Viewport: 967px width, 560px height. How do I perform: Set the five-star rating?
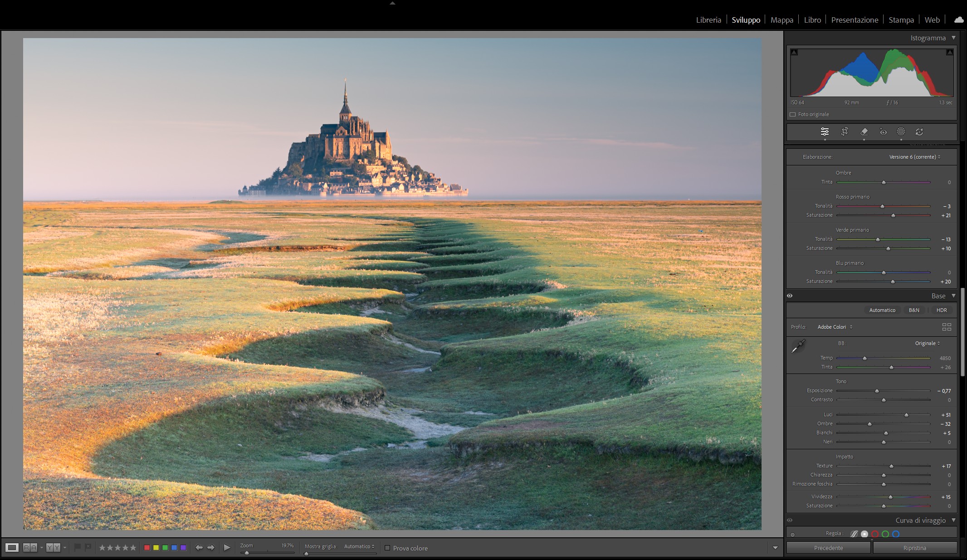pos(133,548)
